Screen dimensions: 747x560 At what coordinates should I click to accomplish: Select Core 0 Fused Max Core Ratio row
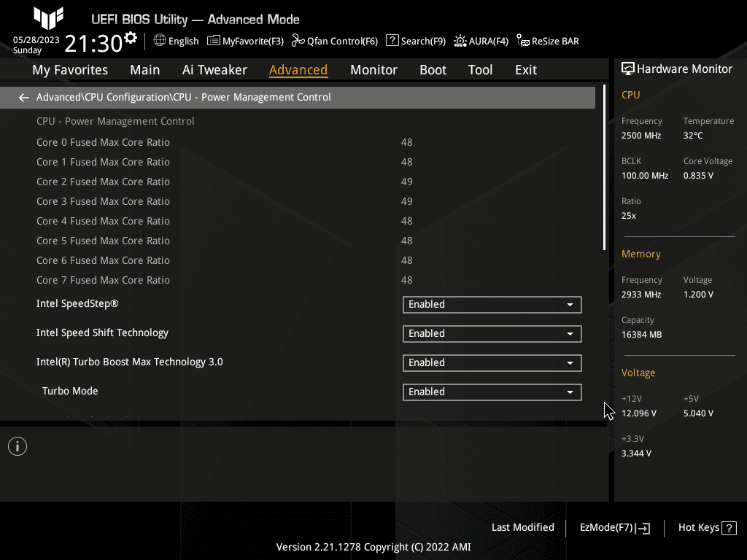(298, 142)
